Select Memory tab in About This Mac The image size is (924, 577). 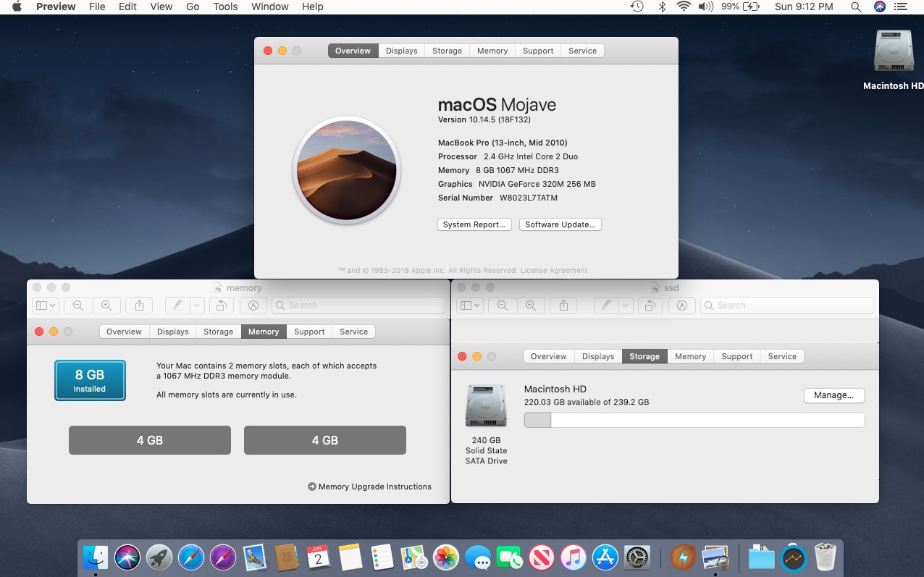(x=492, y=51)
